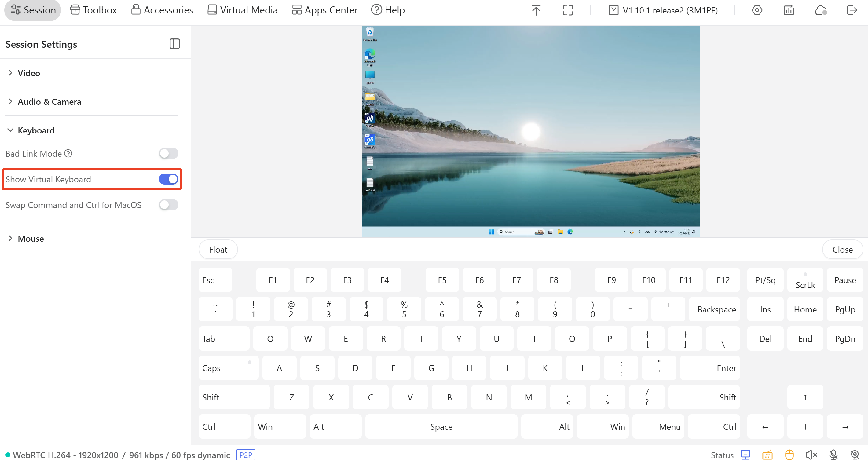This screenshot has height=464, width=868.
Task: Click the right arrow key on virtual keyboard
Action: (845, 427)
